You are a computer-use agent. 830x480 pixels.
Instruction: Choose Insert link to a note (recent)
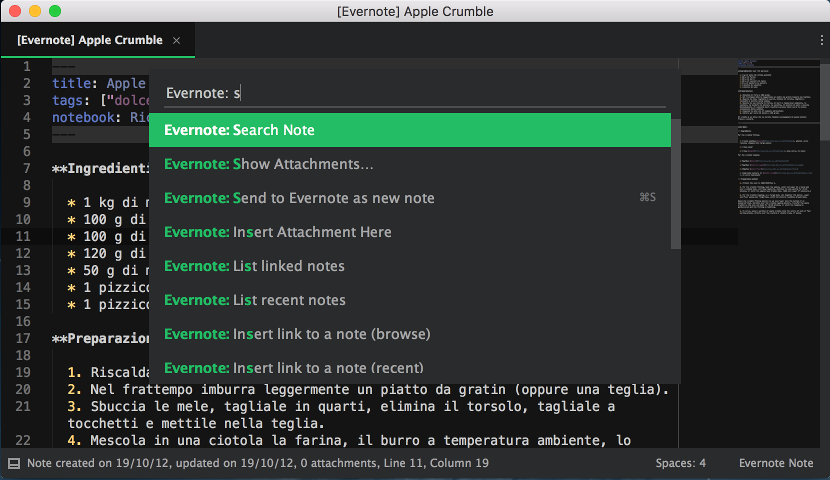pos(410,367)
